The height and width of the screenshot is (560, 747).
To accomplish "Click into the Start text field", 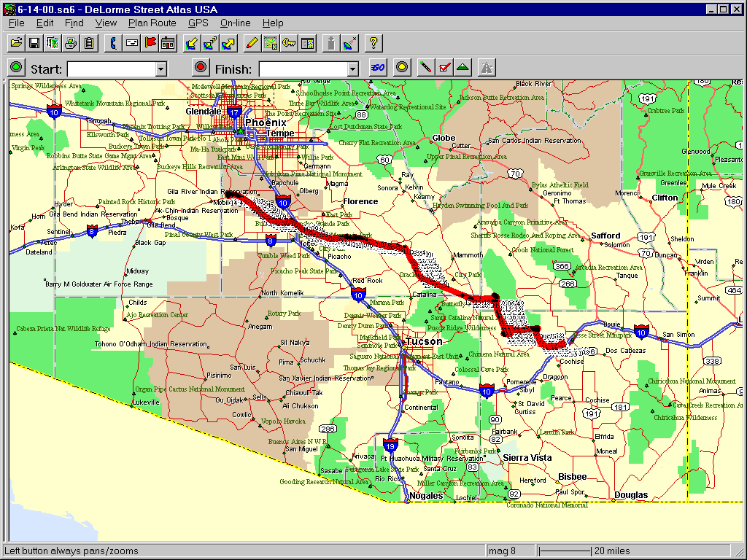I will click(x=111, y=69).
